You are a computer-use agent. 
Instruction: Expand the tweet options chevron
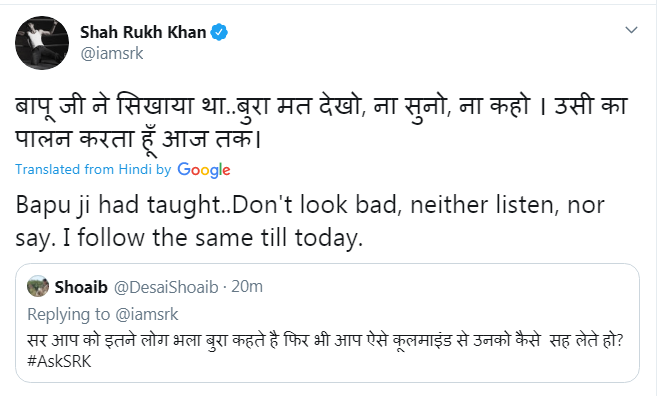coord(631,30)
